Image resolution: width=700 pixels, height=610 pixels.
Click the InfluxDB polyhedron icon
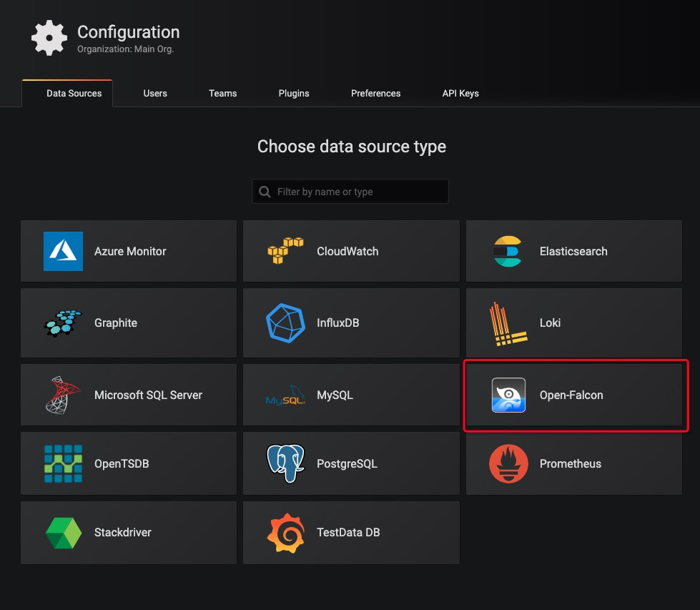285,323
